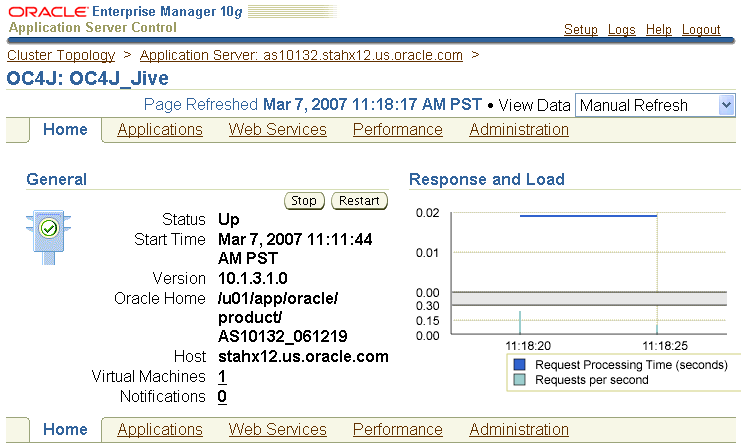
Task: Switch to the top Administration tab
Action: [x=519, y=129]
